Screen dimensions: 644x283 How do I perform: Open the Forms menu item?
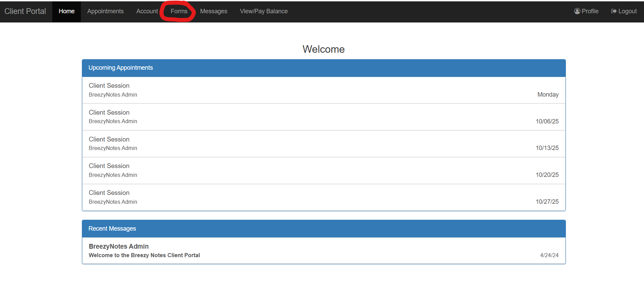click(x=179, y=11)
